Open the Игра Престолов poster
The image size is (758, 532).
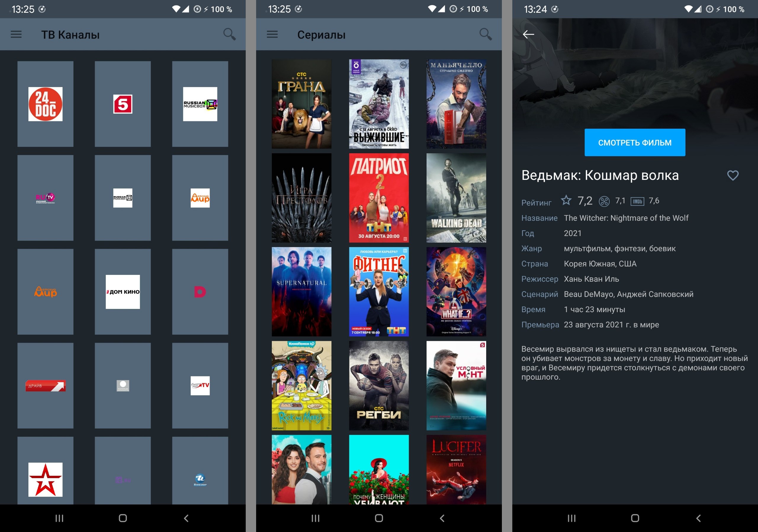coord(301,198)
